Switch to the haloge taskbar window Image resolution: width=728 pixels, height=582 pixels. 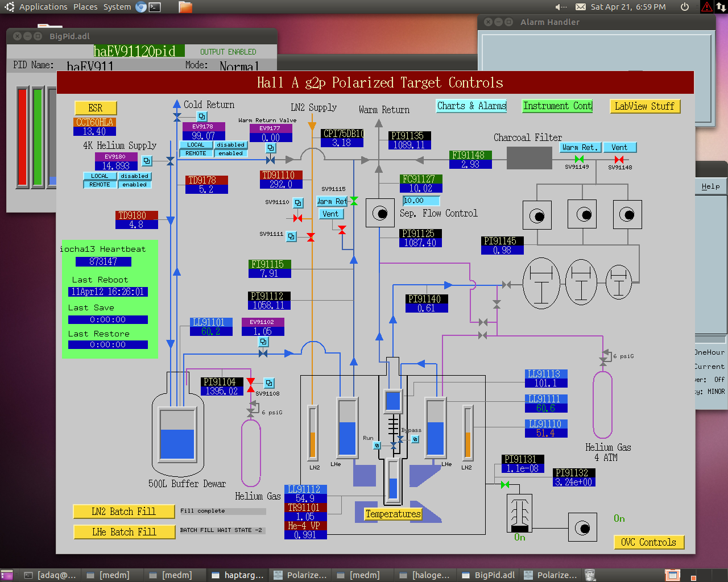pyautogui.click(x=425, y=575)
